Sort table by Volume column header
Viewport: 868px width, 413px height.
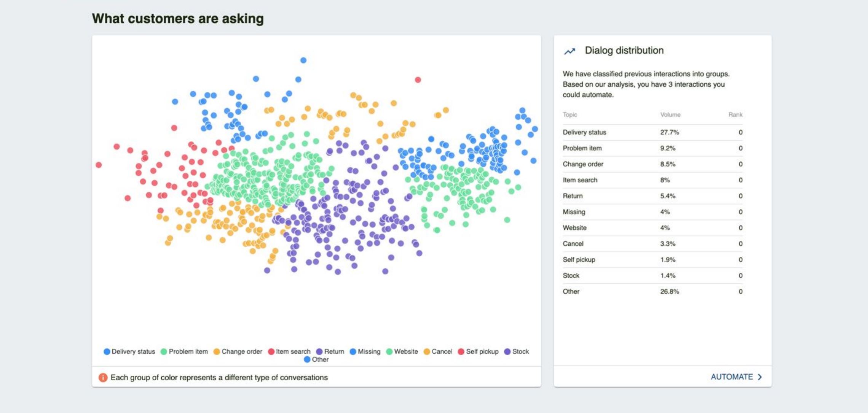pos(670,115)
